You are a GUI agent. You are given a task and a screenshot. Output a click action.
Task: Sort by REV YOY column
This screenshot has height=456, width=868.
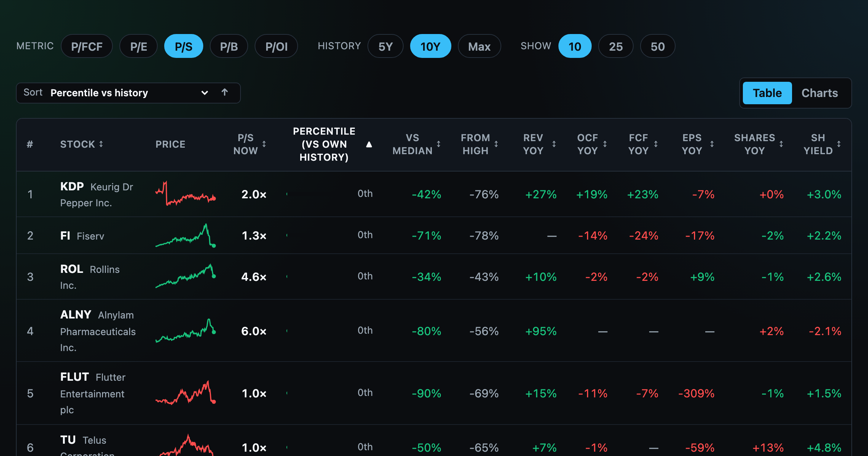click(539, 144)
